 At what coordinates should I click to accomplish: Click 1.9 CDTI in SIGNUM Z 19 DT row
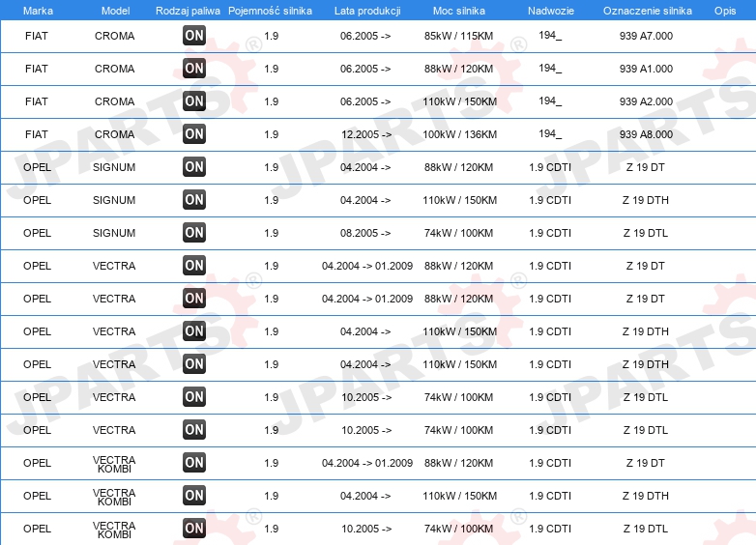(550, 167)
